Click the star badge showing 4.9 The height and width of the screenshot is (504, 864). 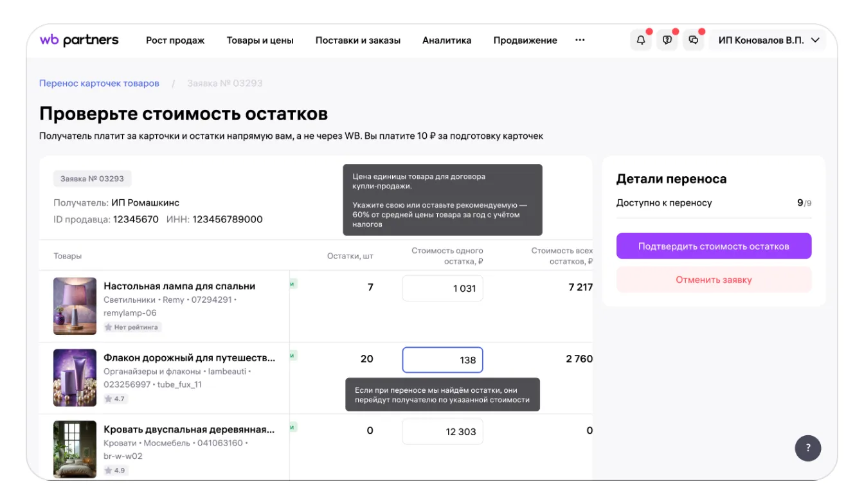[x=115, y=470]
